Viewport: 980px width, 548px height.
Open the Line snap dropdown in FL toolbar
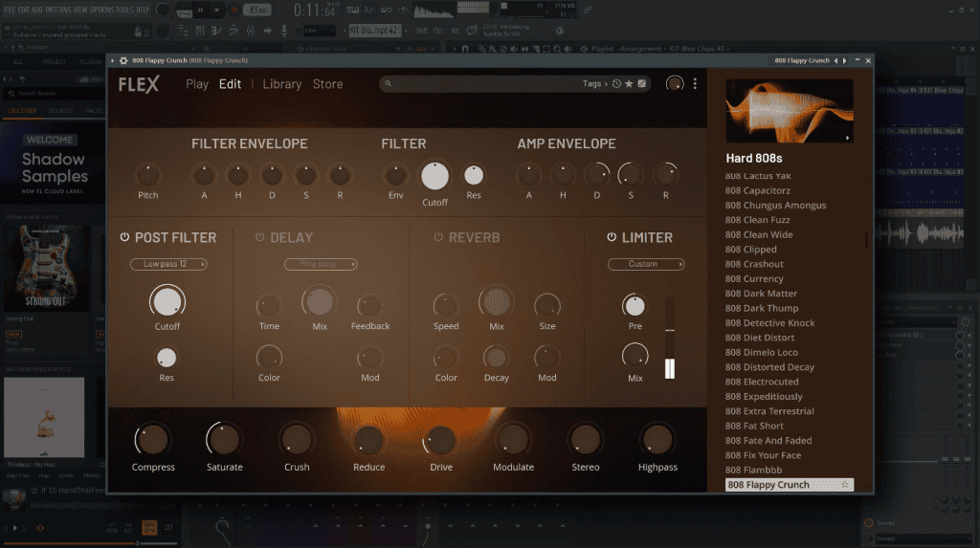coord(320,31)
